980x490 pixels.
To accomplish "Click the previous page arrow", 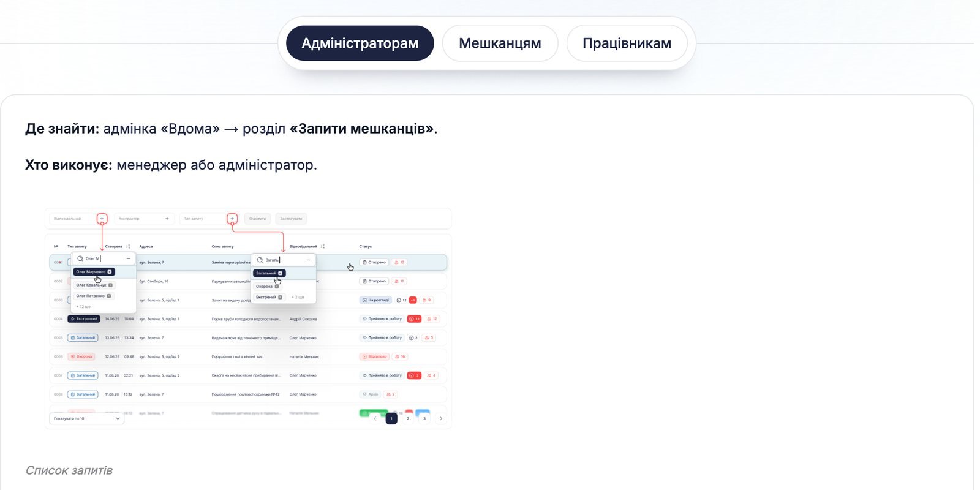I will [x=375, y=419].
